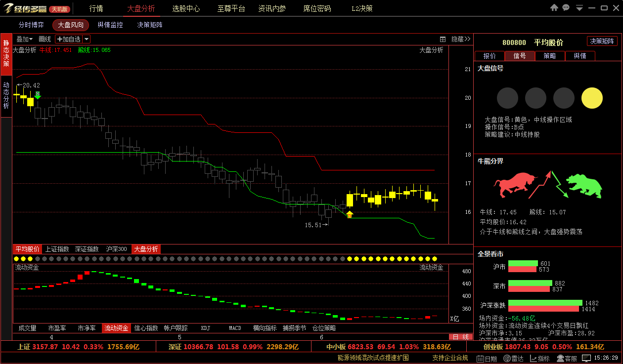The height and width of the screenshot is (364, 623).
Task: Open the 选股中心 top menu
Action: click(x=186, y=8)
